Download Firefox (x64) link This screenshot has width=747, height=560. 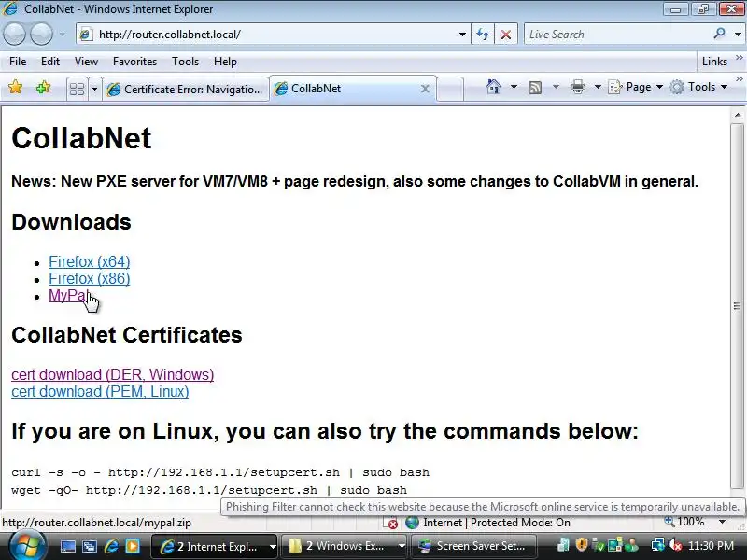pos(89,261)
